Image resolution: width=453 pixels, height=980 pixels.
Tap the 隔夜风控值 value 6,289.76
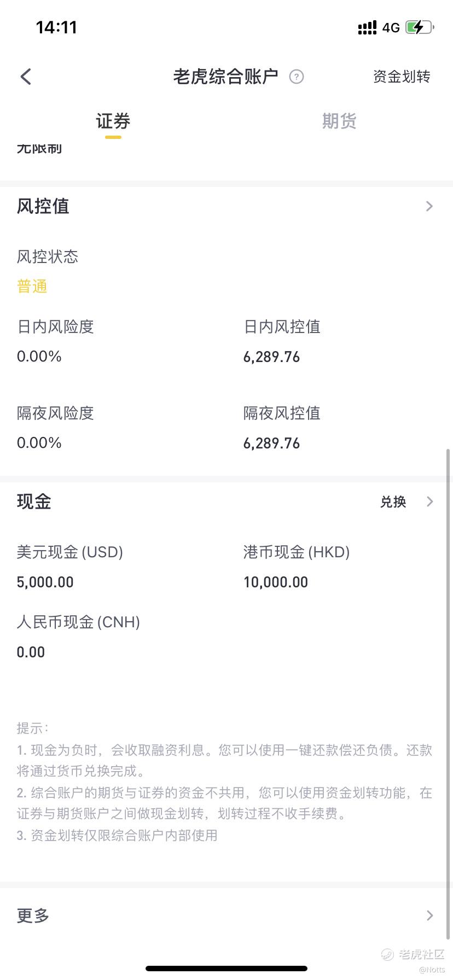(272, 443)
